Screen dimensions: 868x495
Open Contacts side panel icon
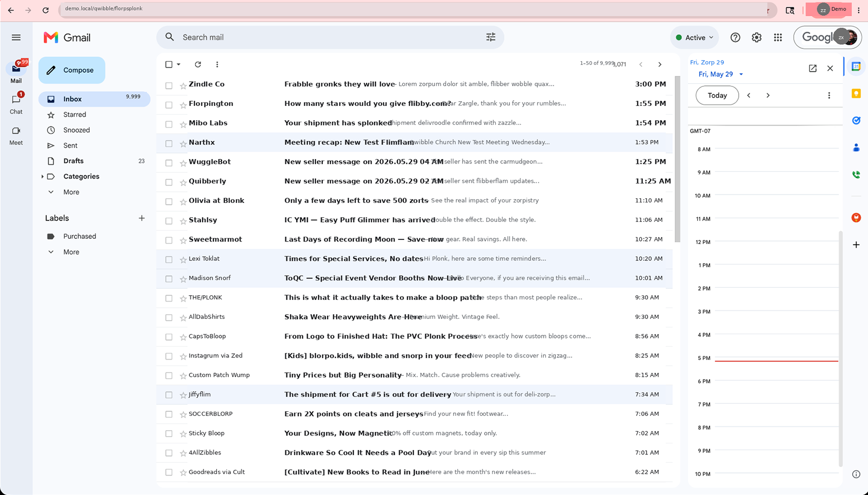856,148
